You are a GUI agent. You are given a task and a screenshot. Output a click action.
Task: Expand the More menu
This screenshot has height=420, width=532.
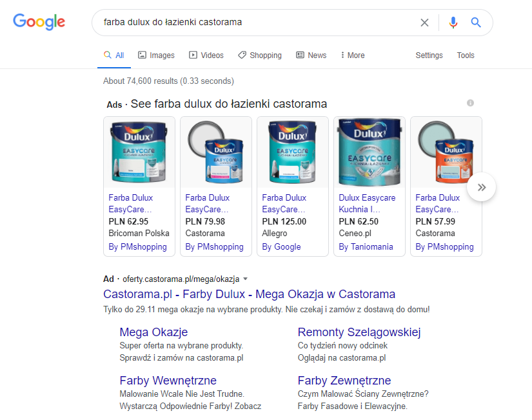point(352,55)
